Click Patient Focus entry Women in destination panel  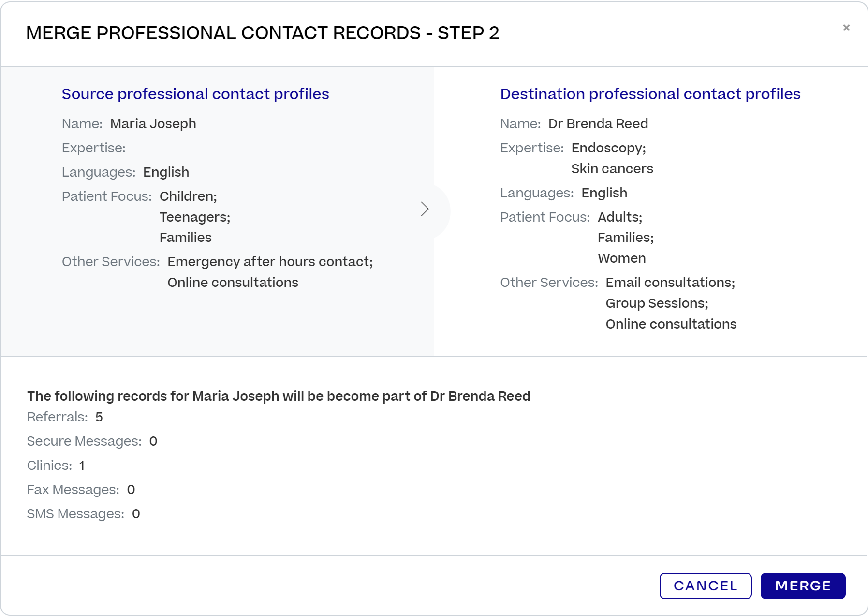(x=622, y=258)
